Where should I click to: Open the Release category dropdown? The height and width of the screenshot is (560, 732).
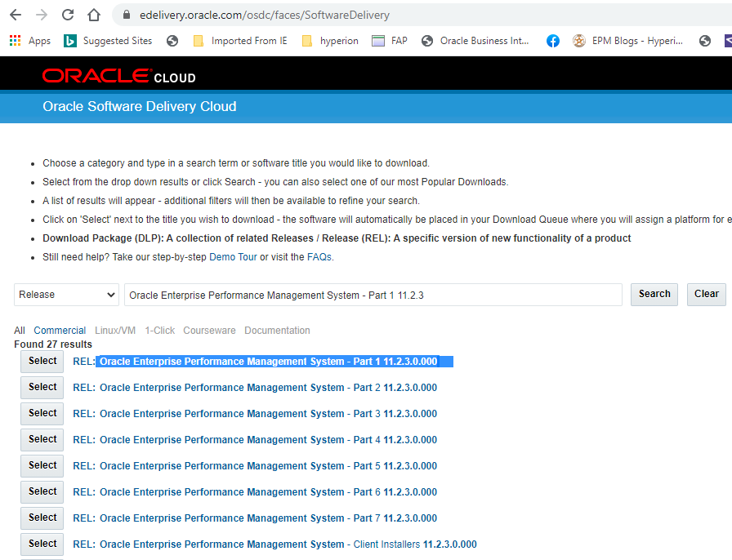point(66,295)
